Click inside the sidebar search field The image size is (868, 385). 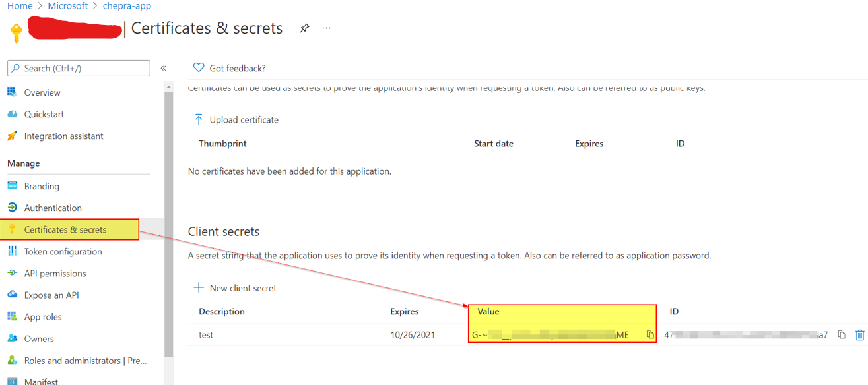click(x=78, y=68)
